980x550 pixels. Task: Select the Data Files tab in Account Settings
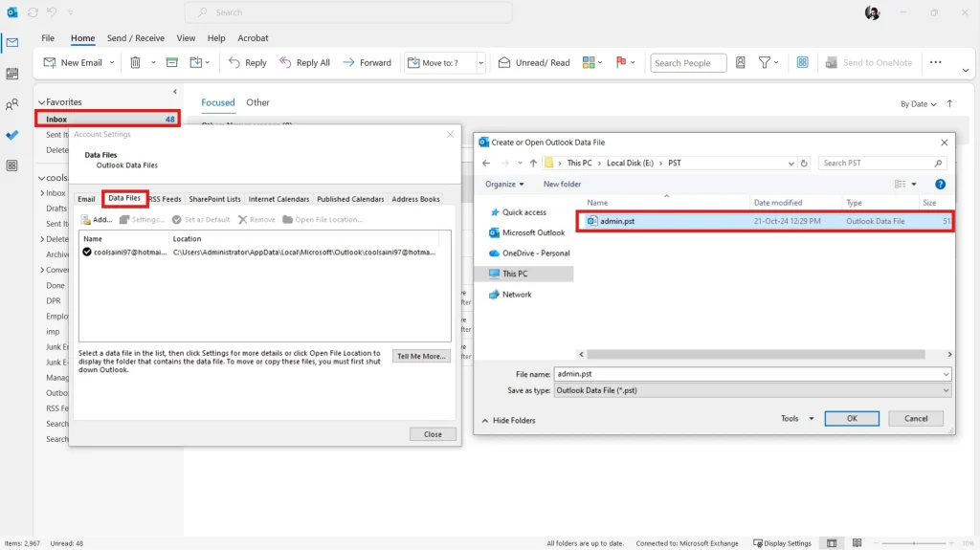pos(124,198)
